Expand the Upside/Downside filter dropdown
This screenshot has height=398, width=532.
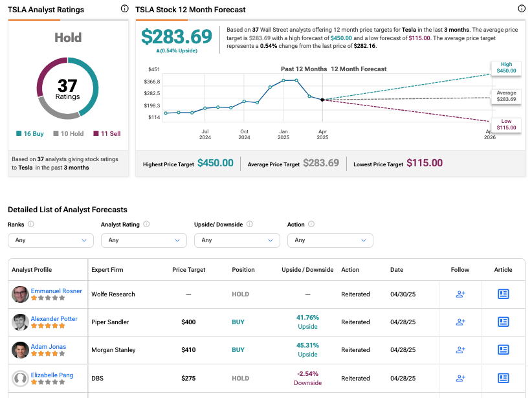[237, 240]
